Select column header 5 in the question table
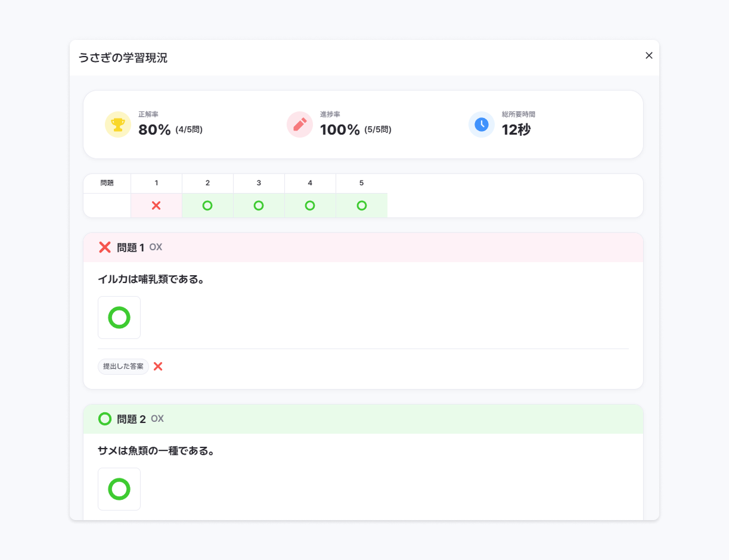This screenshot has width=729, height=560. point(361,183)
